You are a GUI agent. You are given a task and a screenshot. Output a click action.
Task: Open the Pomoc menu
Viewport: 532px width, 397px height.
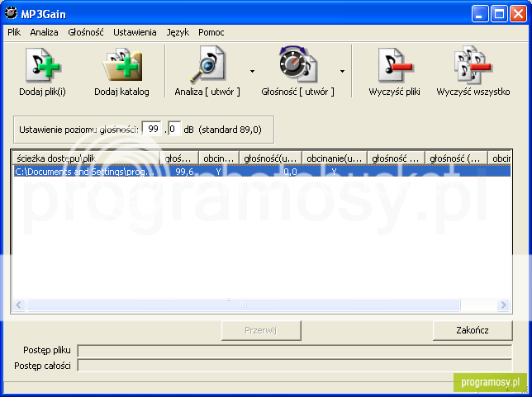211,32
